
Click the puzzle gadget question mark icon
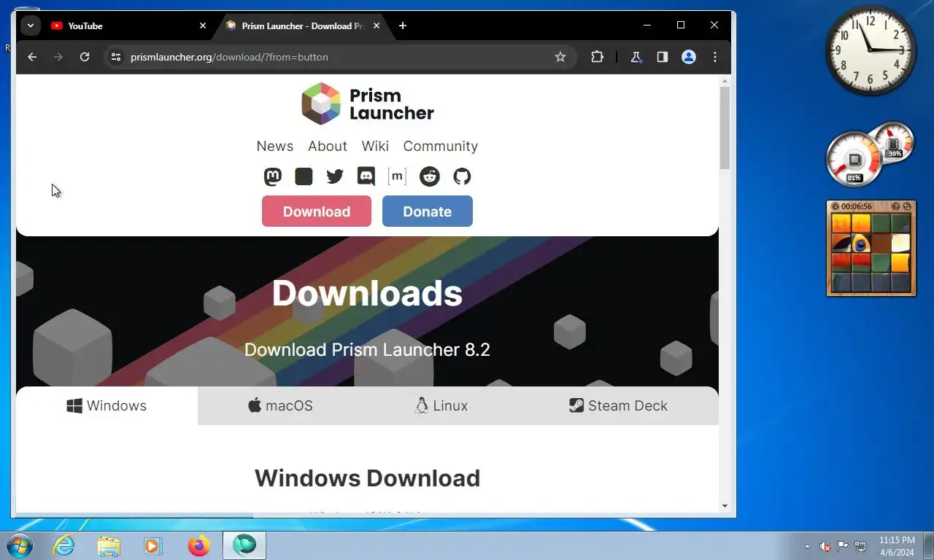point(897,206)
